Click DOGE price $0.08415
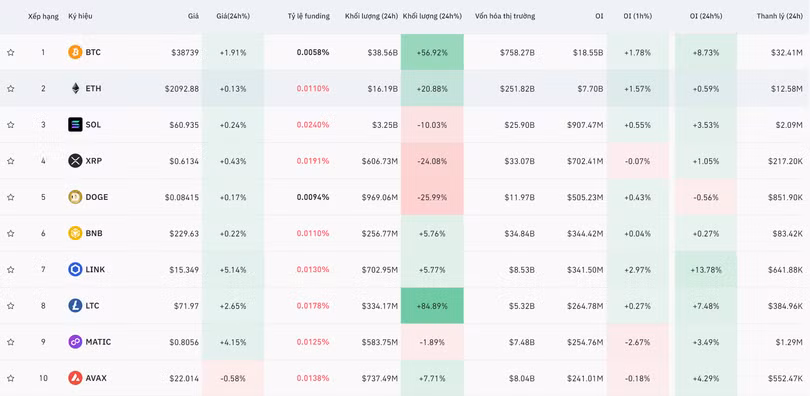The image size is (810, 396). click(182, 197)
